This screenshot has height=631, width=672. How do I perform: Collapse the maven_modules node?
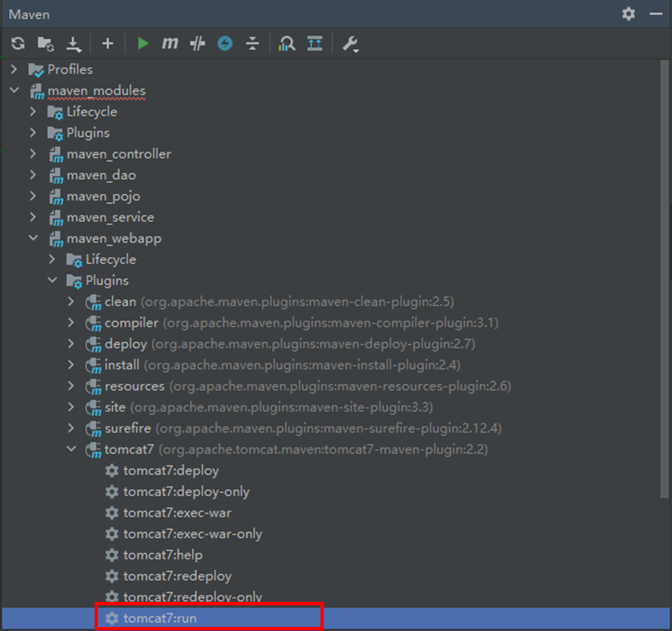pyautogui.click(x=14, y=90)
